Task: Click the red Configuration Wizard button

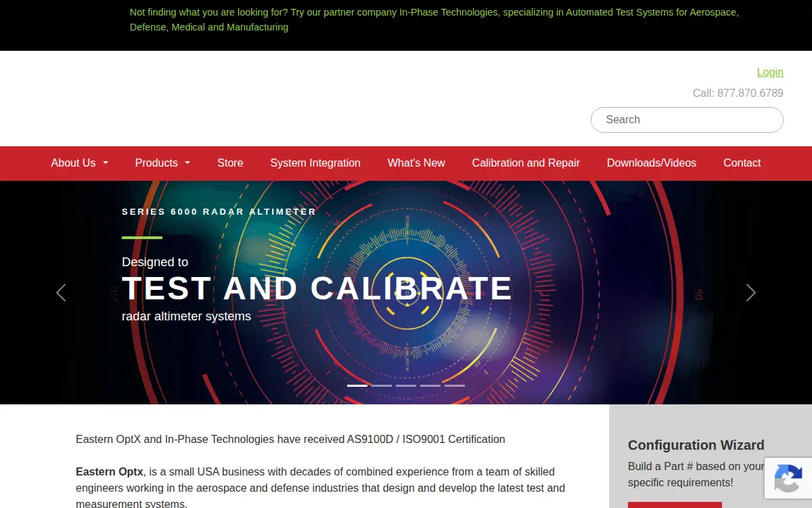Action: [x=675, y=505]
